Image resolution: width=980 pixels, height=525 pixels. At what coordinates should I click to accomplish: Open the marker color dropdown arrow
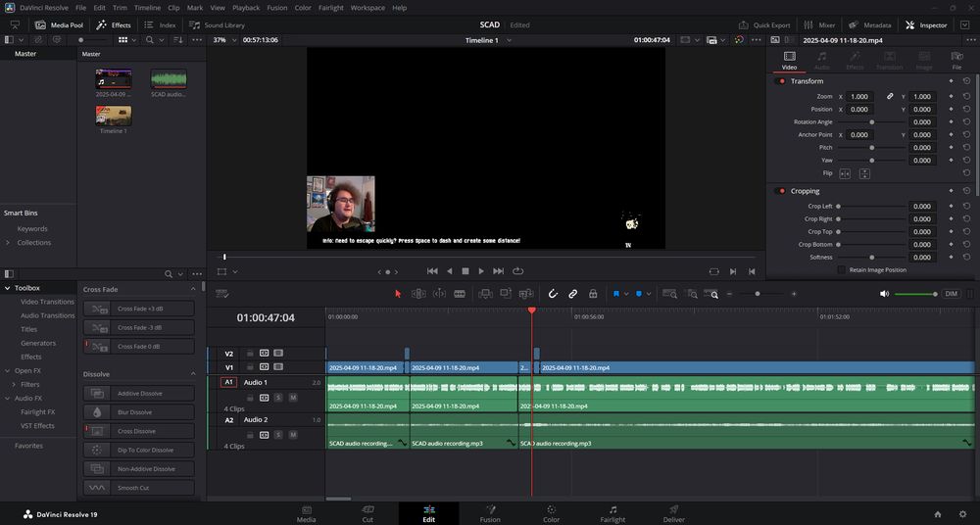point(649,294)
